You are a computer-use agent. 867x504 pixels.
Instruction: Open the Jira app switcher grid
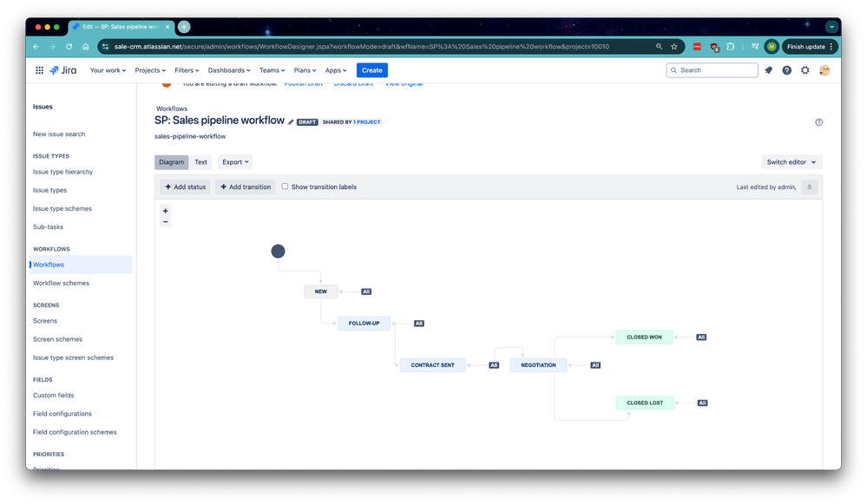pyautogui.click(x=39, y=70)
